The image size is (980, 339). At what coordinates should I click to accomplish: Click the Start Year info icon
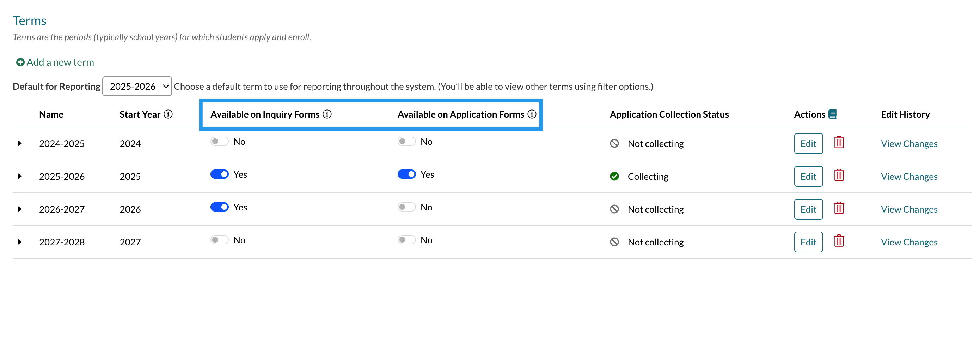pos(168,114)
